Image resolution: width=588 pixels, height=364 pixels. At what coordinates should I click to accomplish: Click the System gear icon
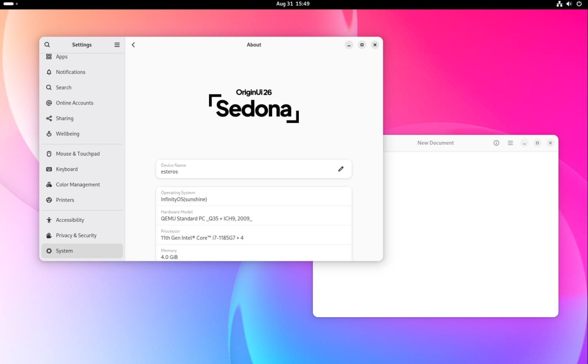(x=49, y=251)
